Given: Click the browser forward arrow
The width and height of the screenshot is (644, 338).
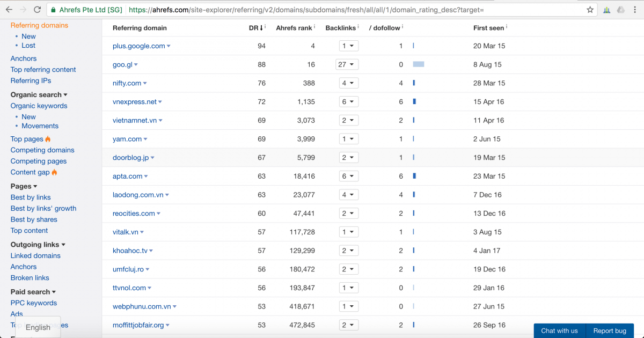Looking at the screenshot, I should pos(23,10).
